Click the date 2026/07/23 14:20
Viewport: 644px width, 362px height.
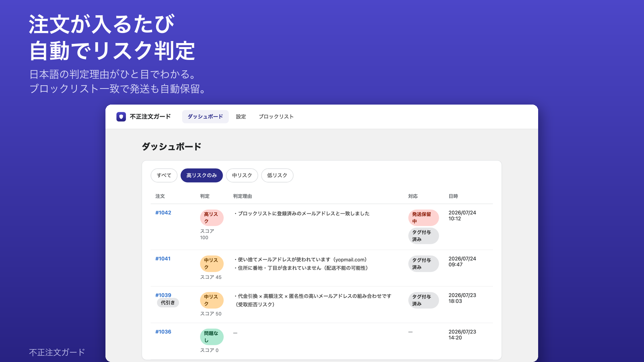[462, 335]
